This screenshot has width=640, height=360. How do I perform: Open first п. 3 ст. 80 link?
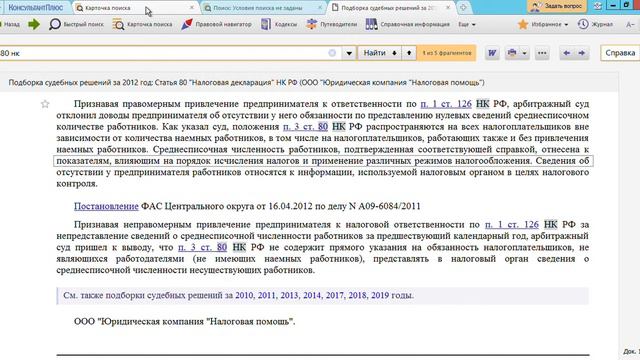click(x=305, y=127)
